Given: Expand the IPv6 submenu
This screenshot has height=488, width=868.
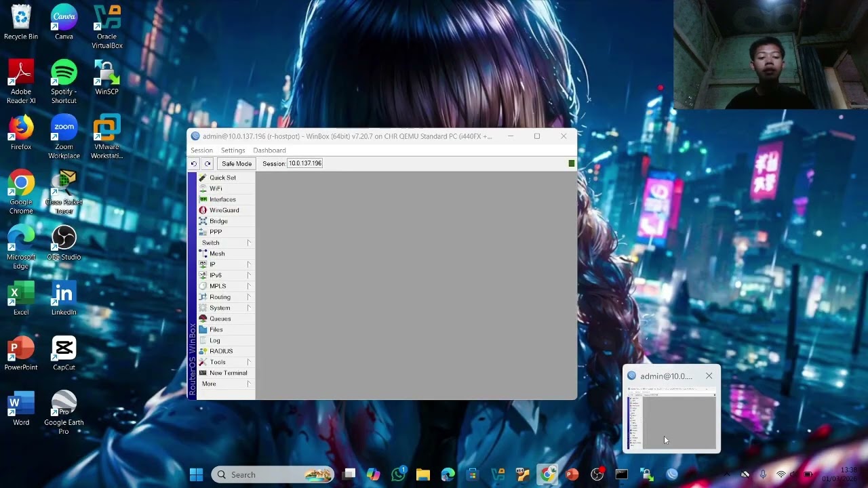Looking at the screenshot, I should click(x=225, y=275).
